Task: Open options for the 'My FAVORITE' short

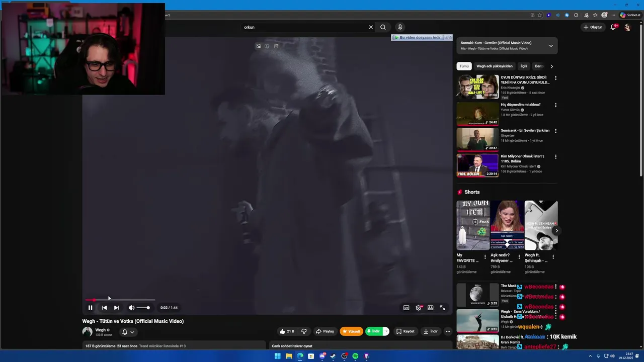Action: (485, 257)
